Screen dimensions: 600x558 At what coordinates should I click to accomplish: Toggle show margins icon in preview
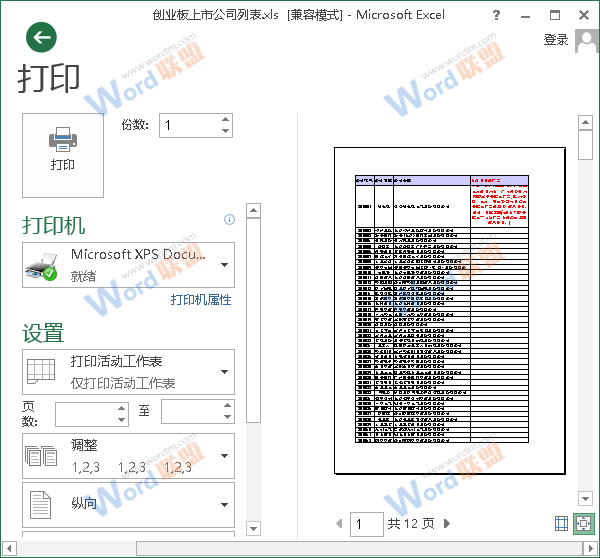coord(561,523)
